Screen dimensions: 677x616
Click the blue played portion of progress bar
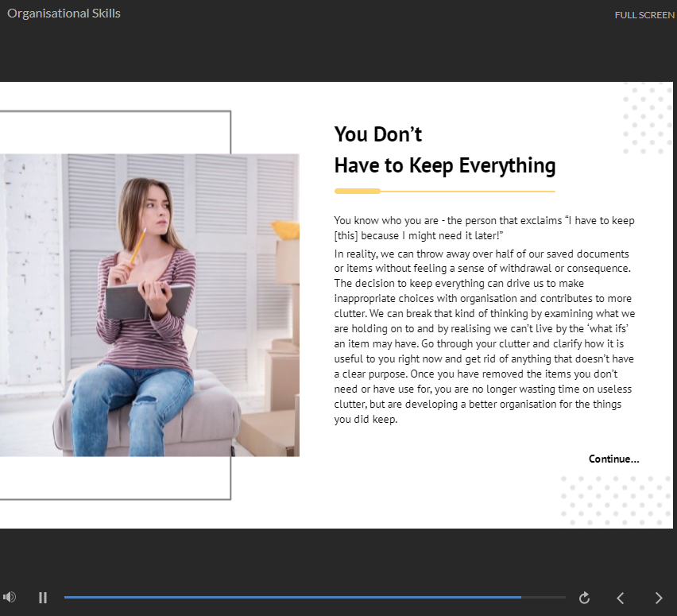coord(292,597)
